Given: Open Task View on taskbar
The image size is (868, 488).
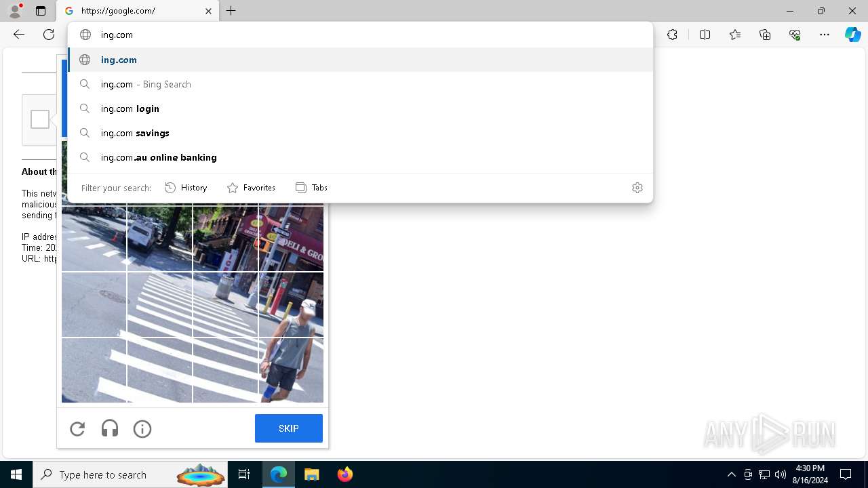Looking at the screenshot, I should pos(244,474).
